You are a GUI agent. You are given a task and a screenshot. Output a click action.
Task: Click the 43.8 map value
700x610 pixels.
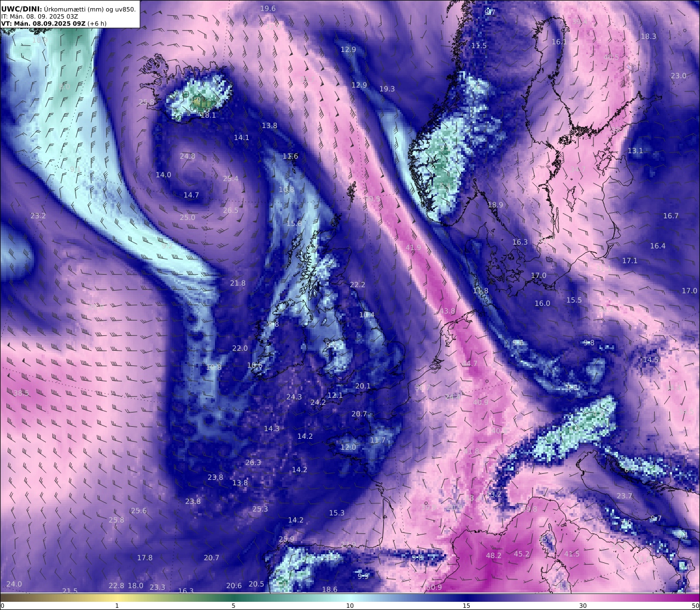click(447, 311)
